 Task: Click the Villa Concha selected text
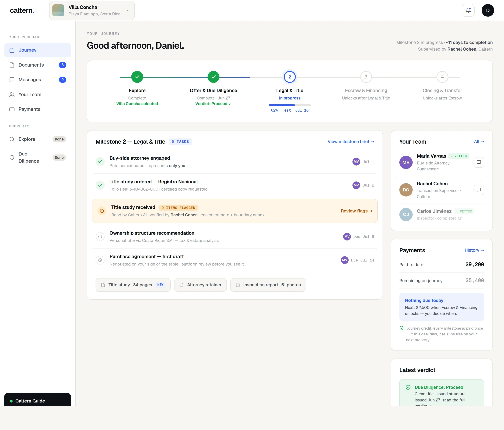(x=137, y=104)
